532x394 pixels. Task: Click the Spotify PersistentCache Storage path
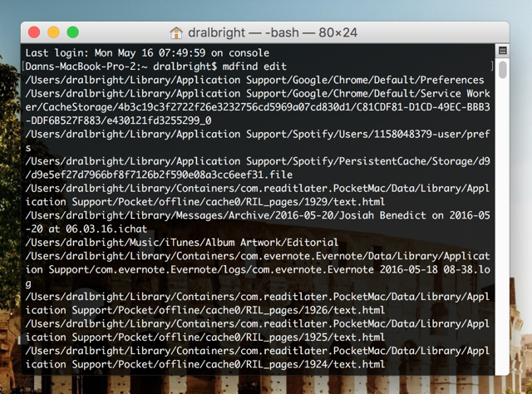pyautogui.click(x=254, y=161)
